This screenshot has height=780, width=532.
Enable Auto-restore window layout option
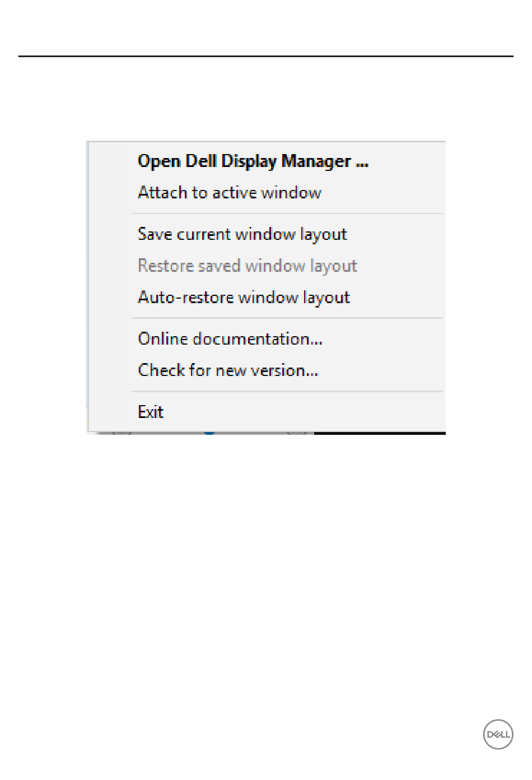[x=244, y=298]
